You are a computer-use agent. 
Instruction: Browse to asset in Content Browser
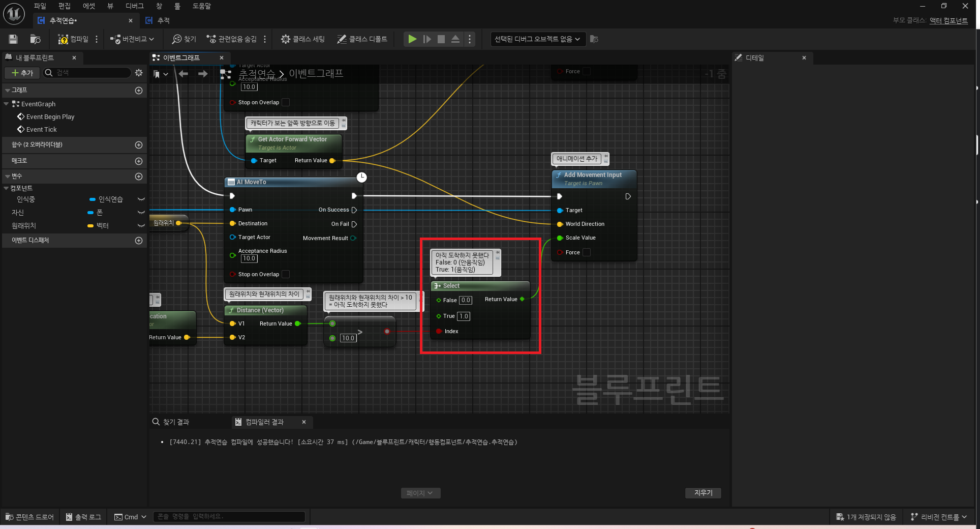click(x=35, y=39)
